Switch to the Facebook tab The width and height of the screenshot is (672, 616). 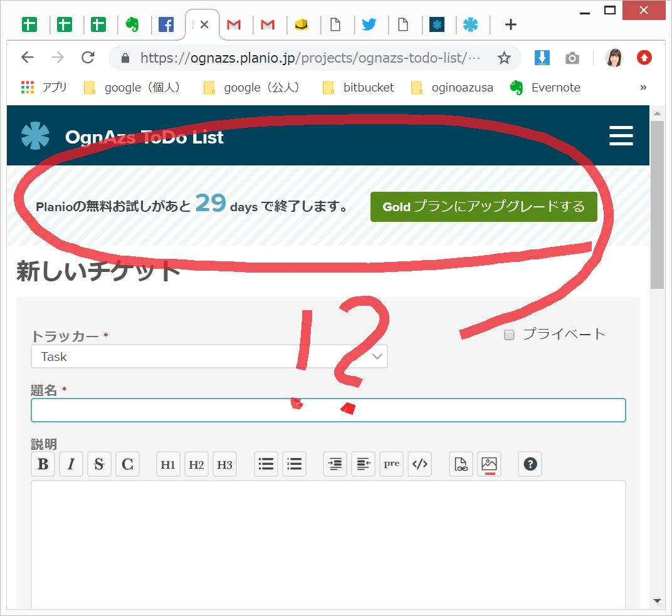click(166, 25)
